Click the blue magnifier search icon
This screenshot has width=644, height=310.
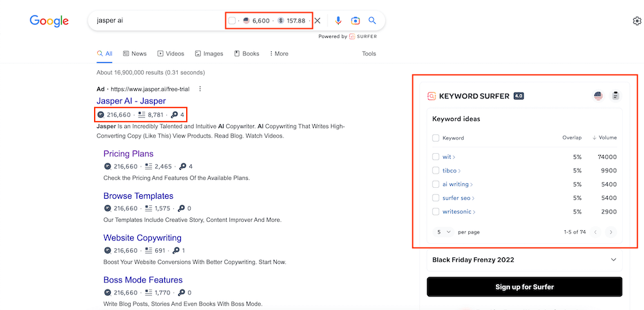click(x=372, y=21)
